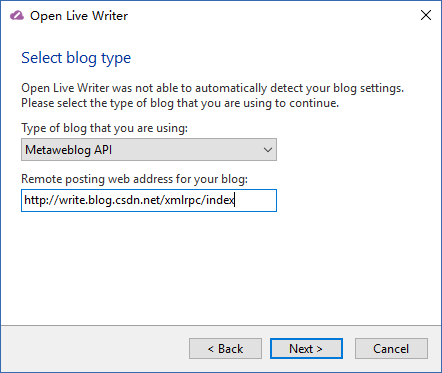Click the 'Remote posting web address' label
Screen dimensions: 442x373
tap(135, 179)
